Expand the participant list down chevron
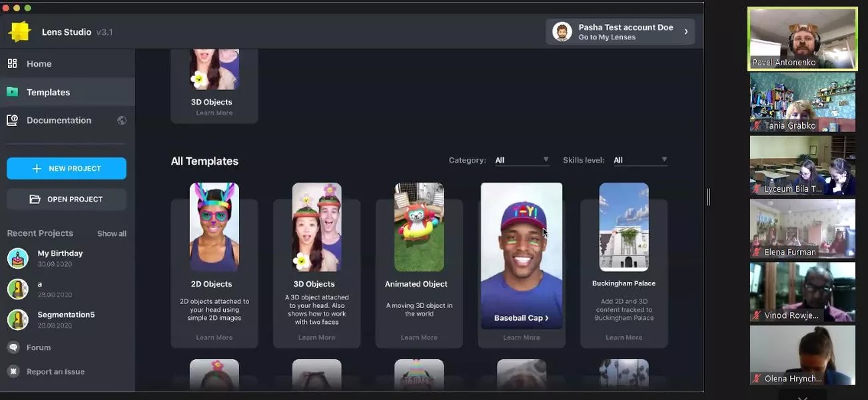This screenshot has width=868, height=400. point(803,397)
